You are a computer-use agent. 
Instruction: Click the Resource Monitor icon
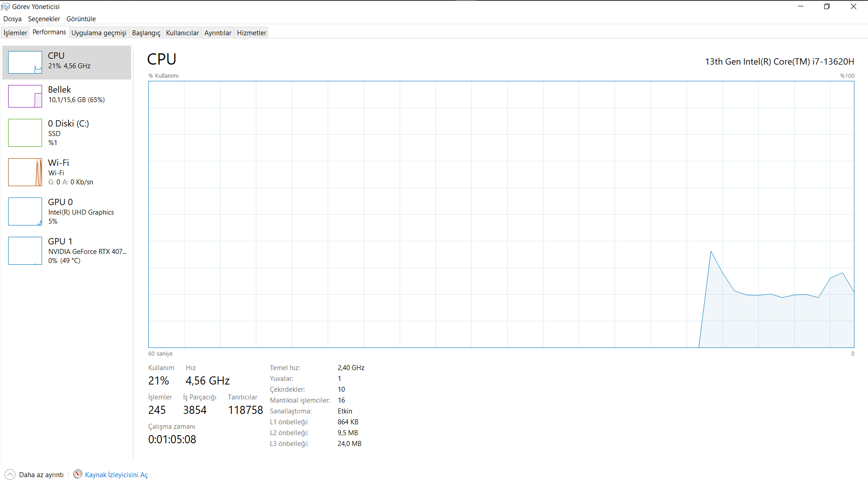click(x=78, y=474)
